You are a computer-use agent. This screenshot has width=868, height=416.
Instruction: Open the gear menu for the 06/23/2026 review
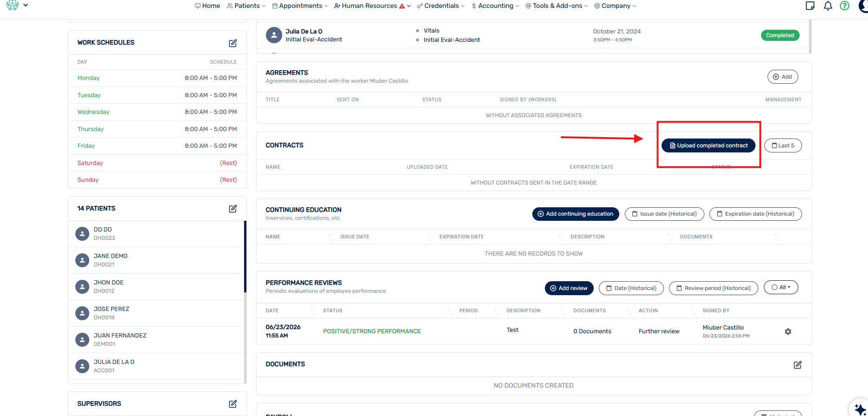pos(788,331)
